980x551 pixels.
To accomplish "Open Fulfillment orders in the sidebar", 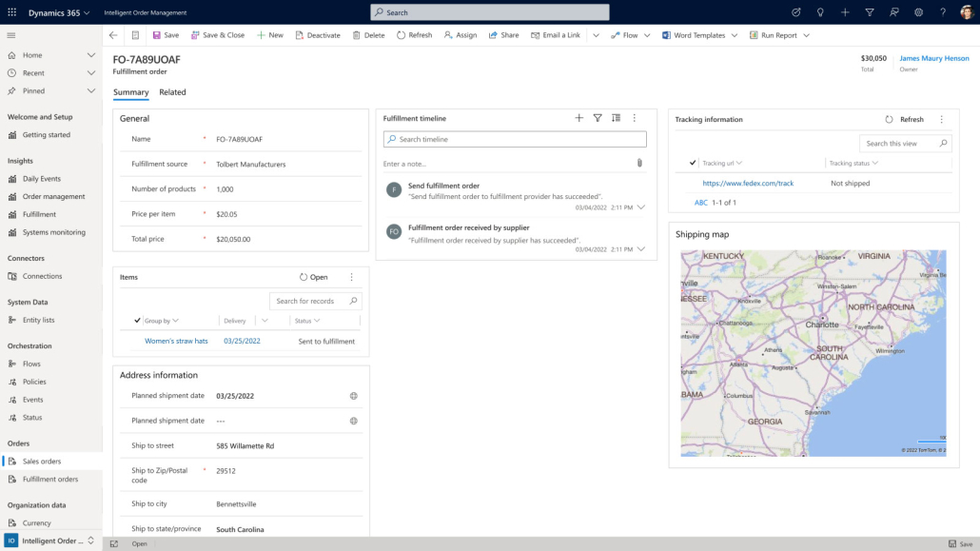I will [x=50, y=479].
